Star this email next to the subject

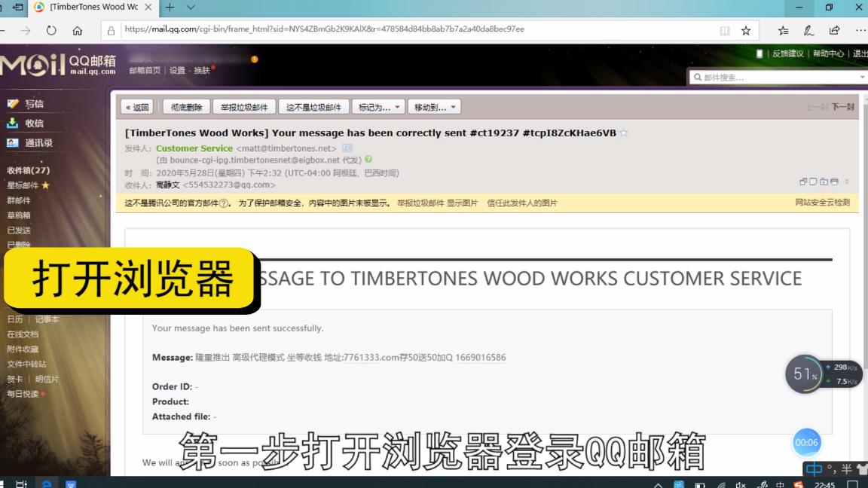[623, 133]
